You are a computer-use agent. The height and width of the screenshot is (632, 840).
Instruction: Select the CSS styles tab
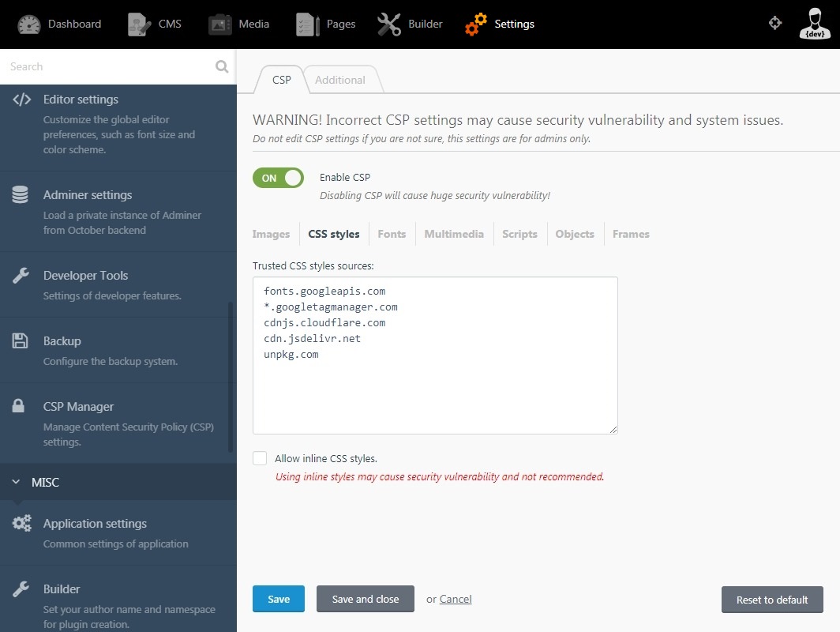click(x=334, y=235)
